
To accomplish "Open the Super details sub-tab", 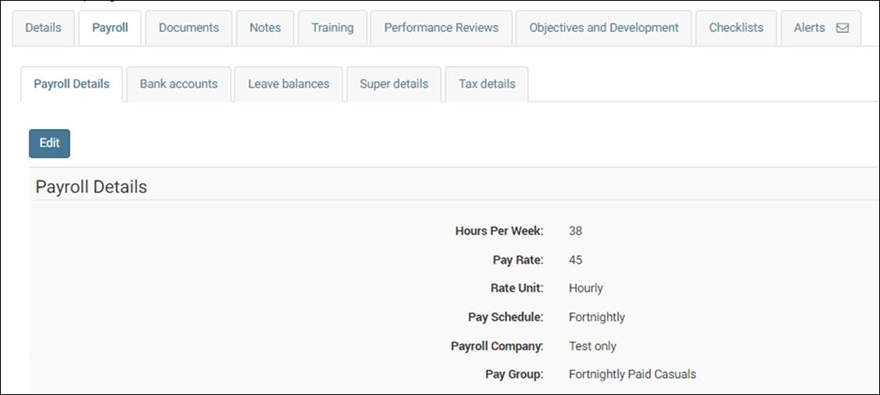I will (394, 84).
